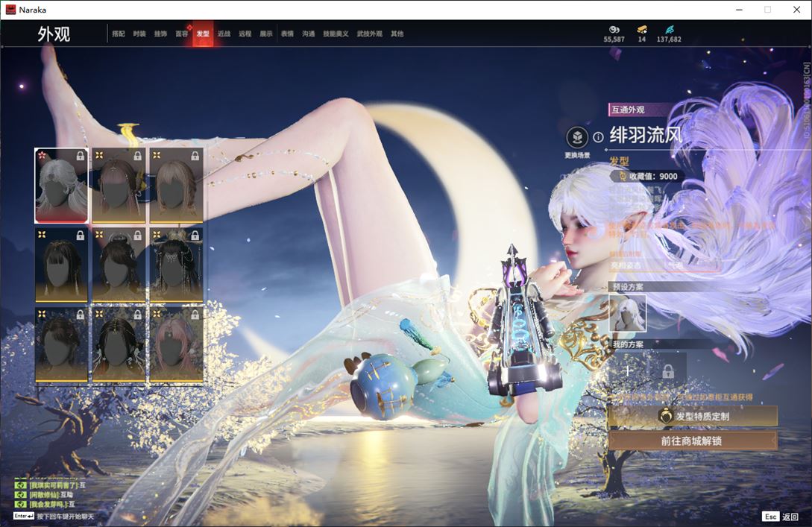This screenshot has height=527, width=812.
Task: Click the 互通外观 label tag
Action: point(628,110)
